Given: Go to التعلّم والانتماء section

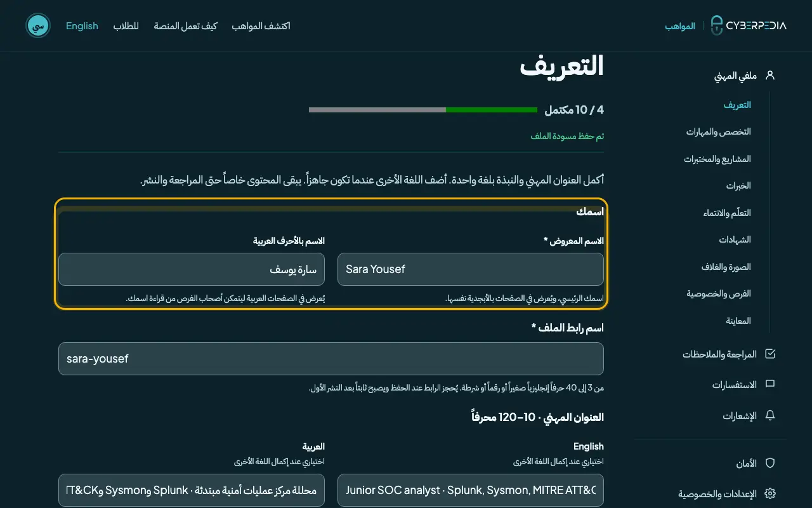Looking at the screenshot, I should point(727,213).
